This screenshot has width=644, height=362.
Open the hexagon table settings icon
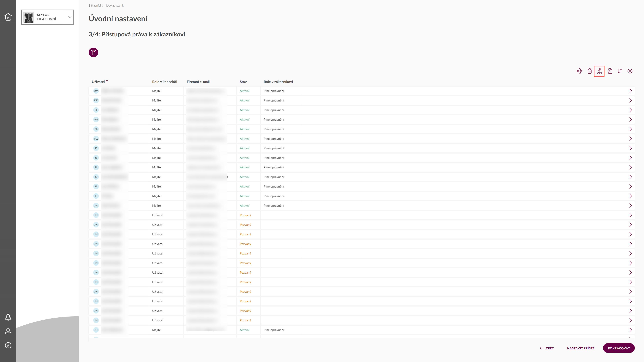tap(630, 71)
